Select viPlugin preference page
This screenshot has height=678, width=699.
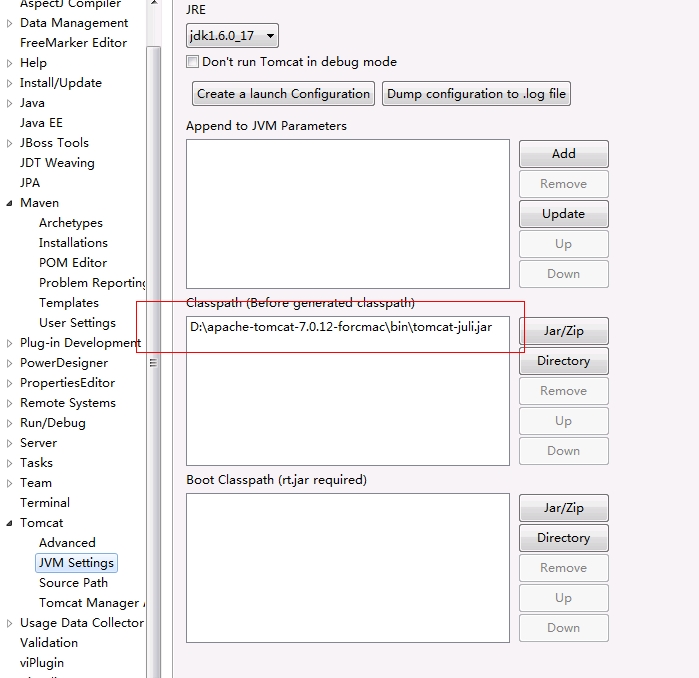[42, 663]
